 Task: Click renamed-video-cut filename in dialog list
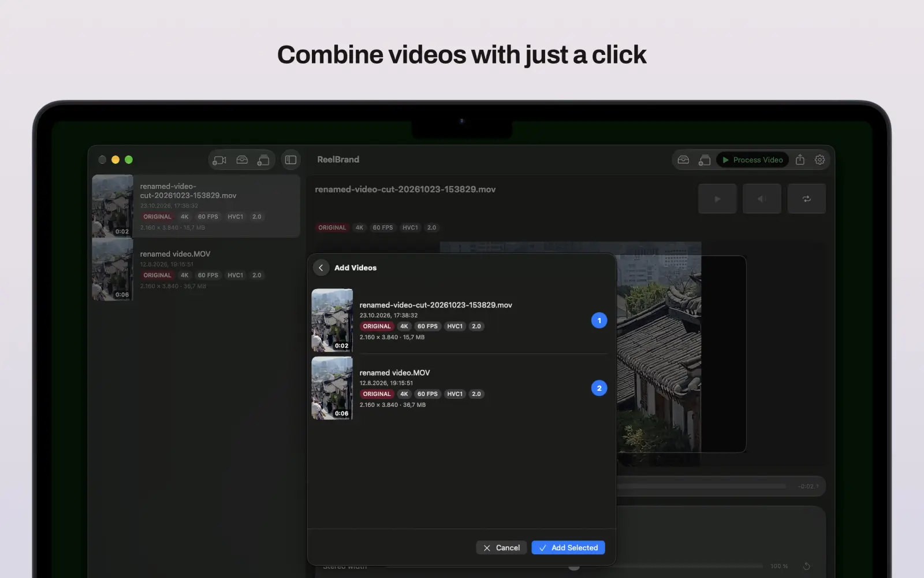435,305
